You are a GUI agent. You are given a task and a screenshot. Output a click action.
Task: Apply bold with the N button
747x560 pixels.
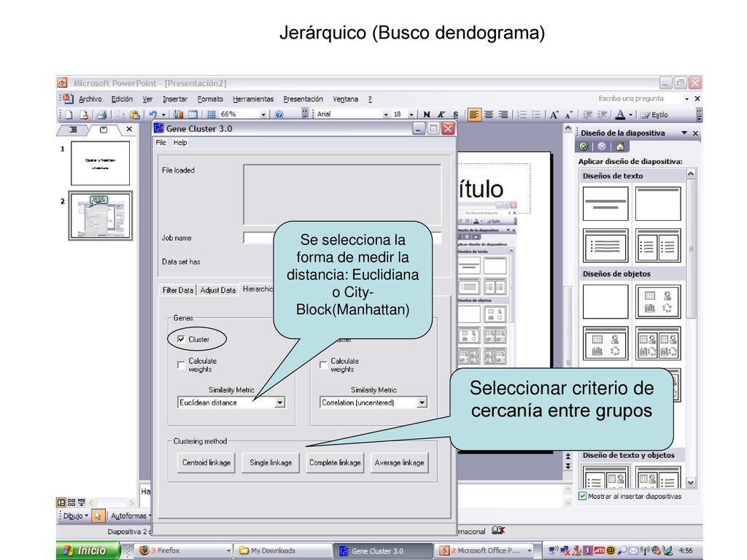[x=426, y=114]
